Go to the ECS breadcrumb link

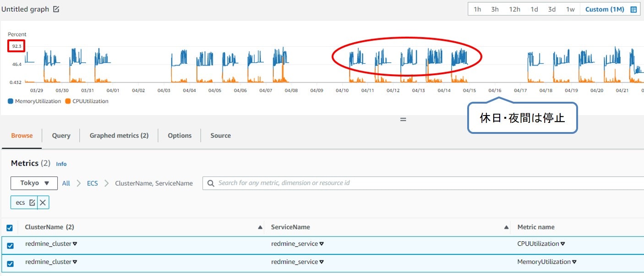(x=93, y=183)
